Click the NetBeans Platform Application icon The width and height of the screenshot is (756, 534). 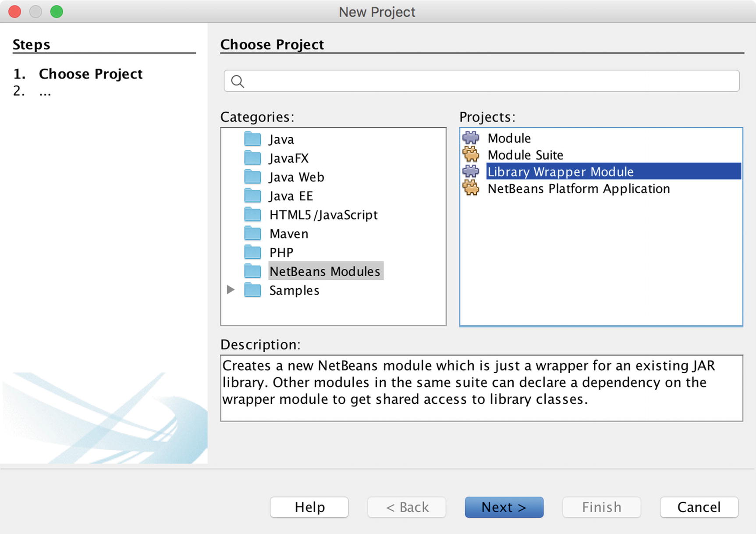click(x=471, y=188)
